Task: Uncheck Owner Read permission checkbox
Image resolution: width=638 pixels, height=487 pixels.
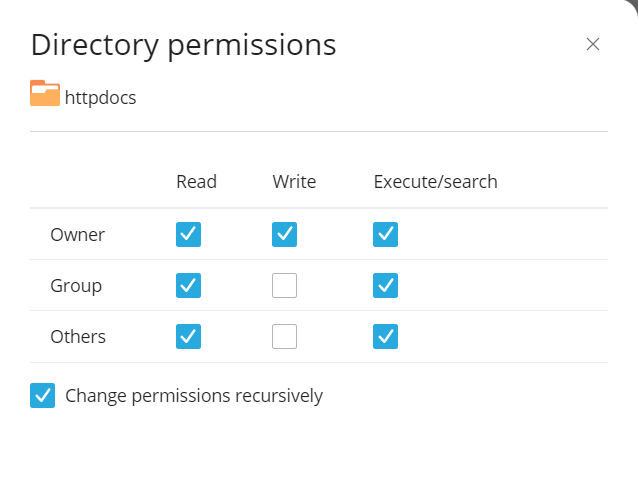Action: tap(188, 234)
